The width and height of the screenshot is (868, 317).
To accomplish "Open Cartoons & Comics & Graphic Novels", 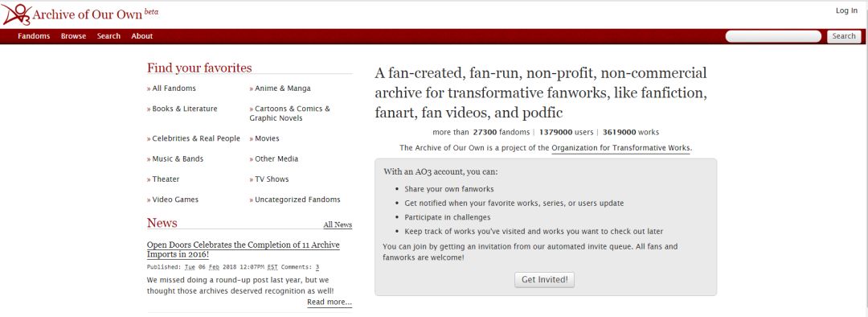I will coord(289,113).
